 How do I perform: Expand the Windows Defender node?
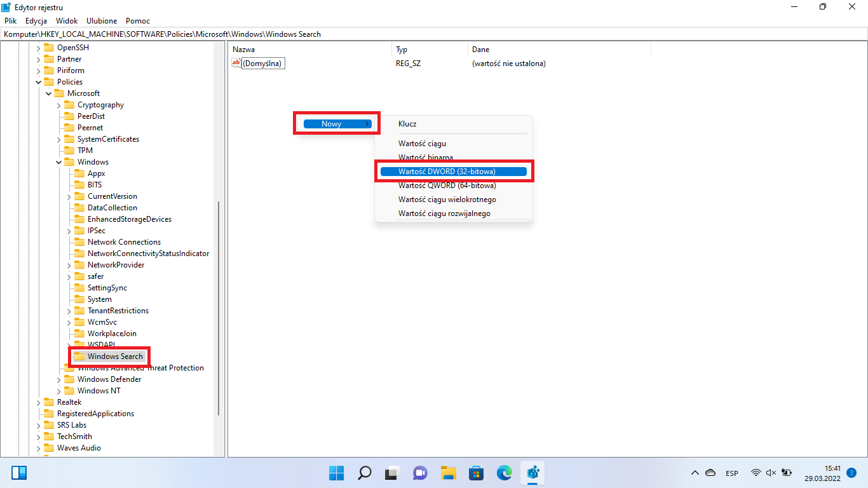click(x=59, y=379)
